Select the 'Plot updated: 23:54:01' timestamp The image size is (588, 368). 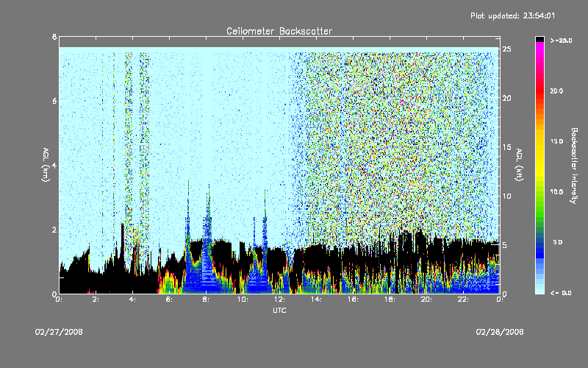point(512,15)
